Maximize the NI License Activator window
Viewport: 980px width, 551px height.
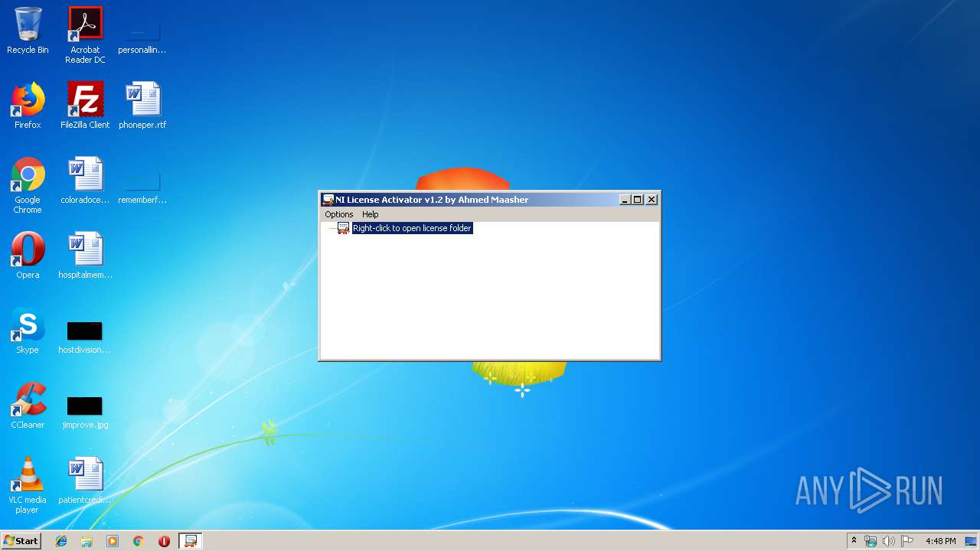pyautogui.click(x=638, y=200)
